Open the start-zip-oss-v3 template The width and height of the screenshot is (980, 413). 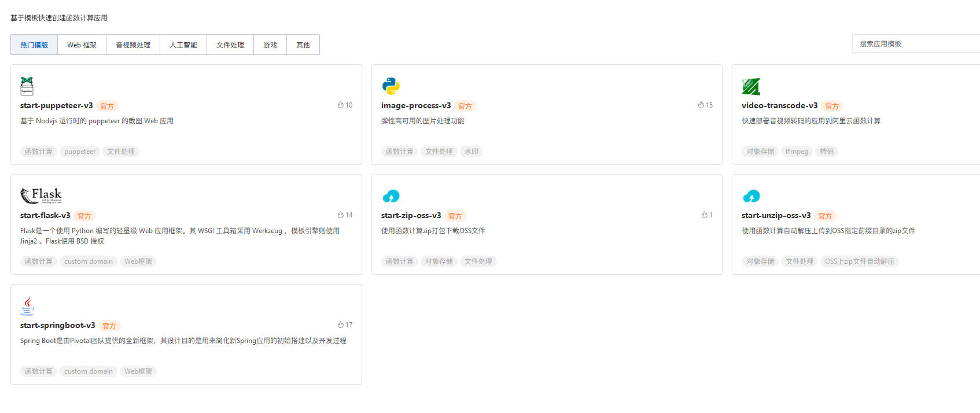tap(411, 215)
